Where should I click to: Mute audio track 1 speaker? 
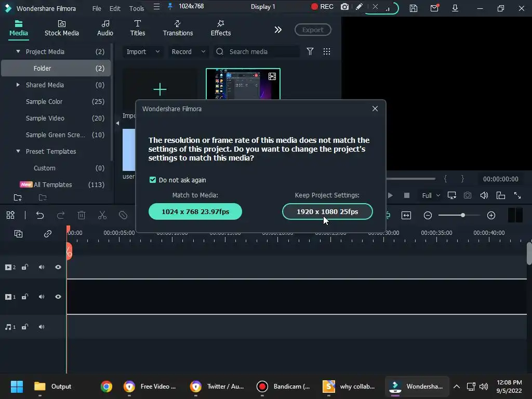42,327
